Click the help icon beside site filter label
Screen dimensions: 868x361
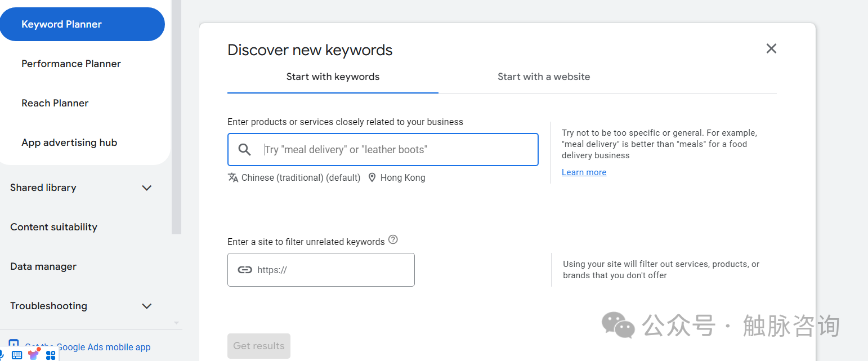point(393,239)
